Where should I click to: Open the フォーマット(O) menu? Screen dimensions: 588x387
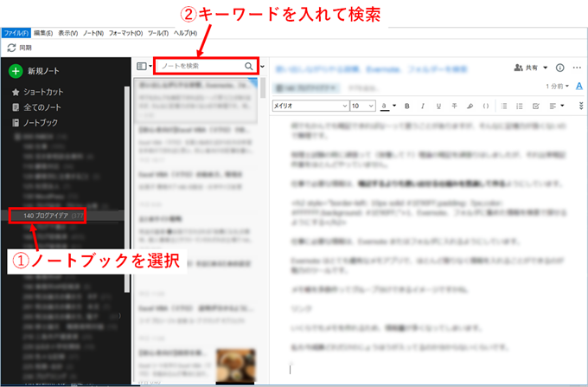point(125,33)
